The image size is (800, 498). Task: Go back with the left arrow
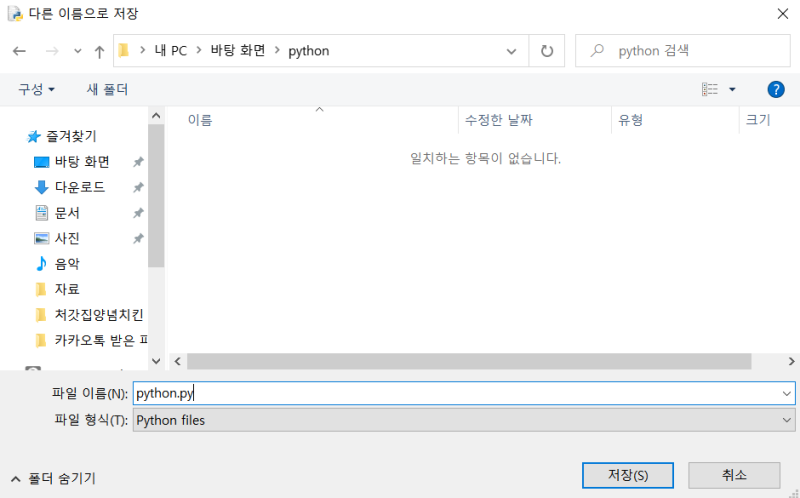pos(19,51)
